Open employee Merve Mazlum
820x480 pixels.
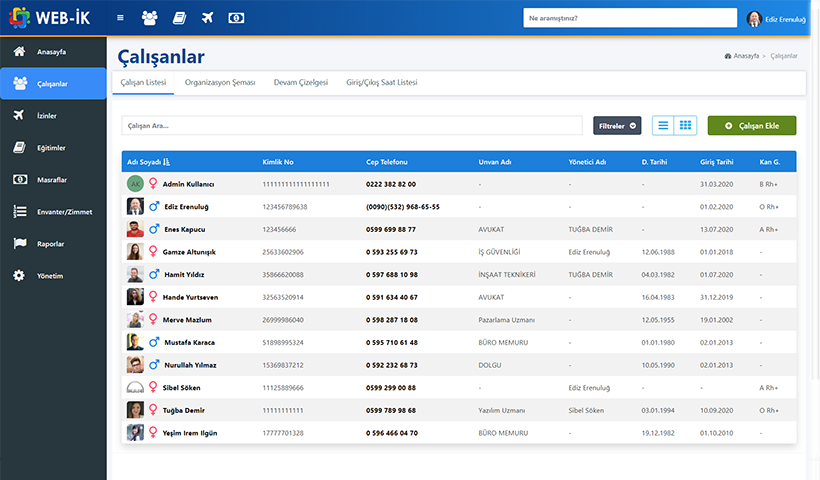pos(187,320)
